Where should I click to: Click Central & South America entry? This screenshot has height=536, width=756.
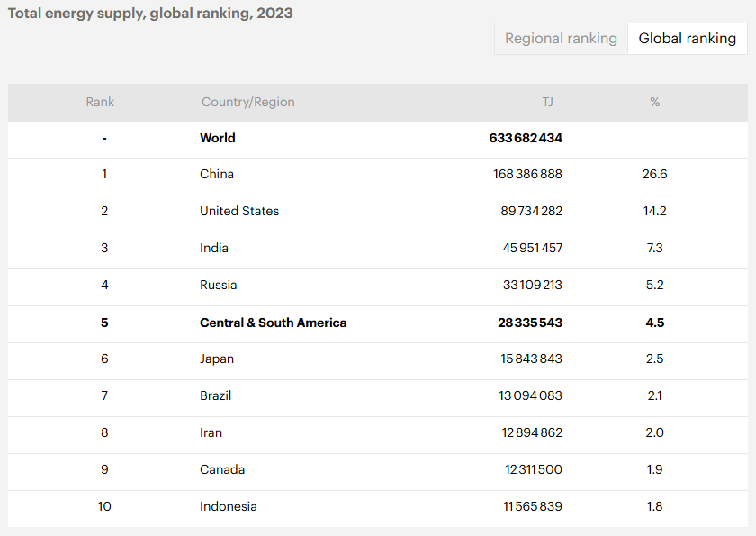coord(273,323)
